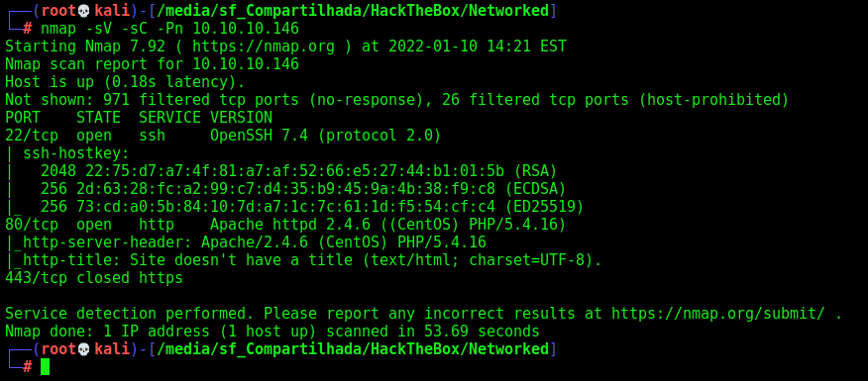Click the http-title result line
Screen dimensions: 868x381
tap(303, 260)
